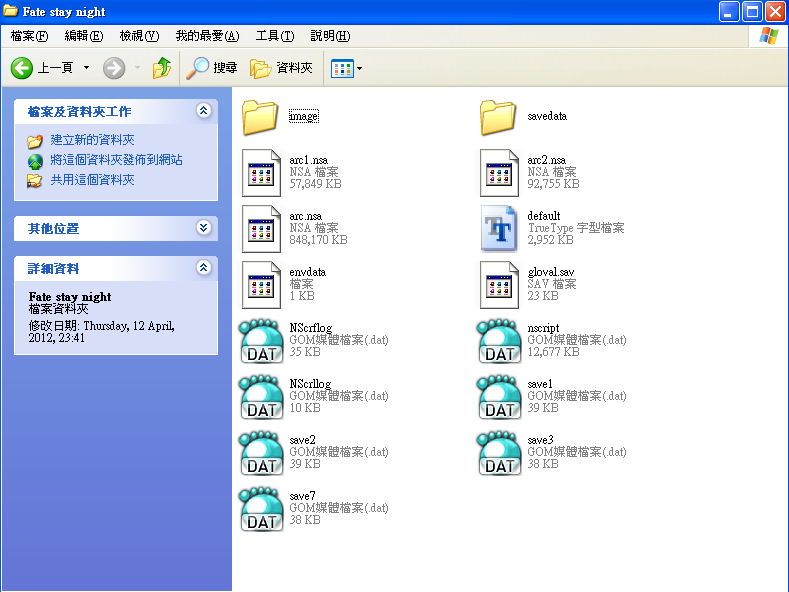Select the savedata folder icon
The height and width of the screenshot is (592, 789).
pyautogui.click(x=498, y=117)
